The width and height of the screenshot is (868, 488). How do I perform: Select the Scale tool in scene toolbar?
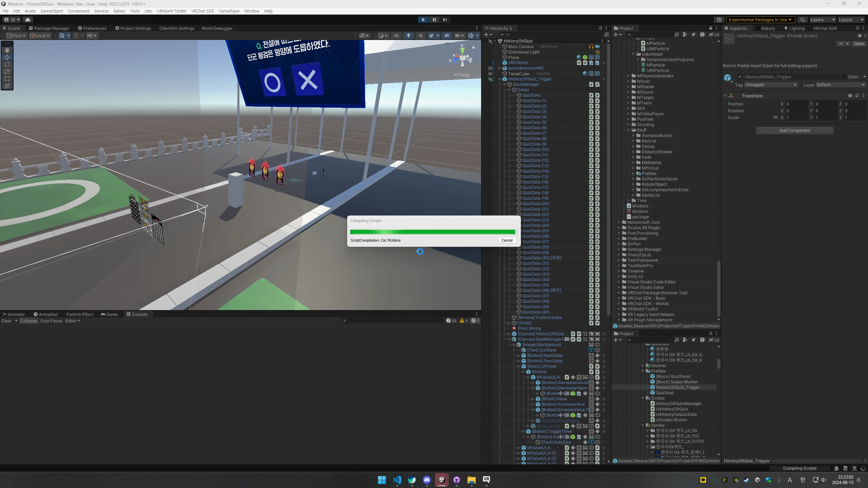click(7, 72)
